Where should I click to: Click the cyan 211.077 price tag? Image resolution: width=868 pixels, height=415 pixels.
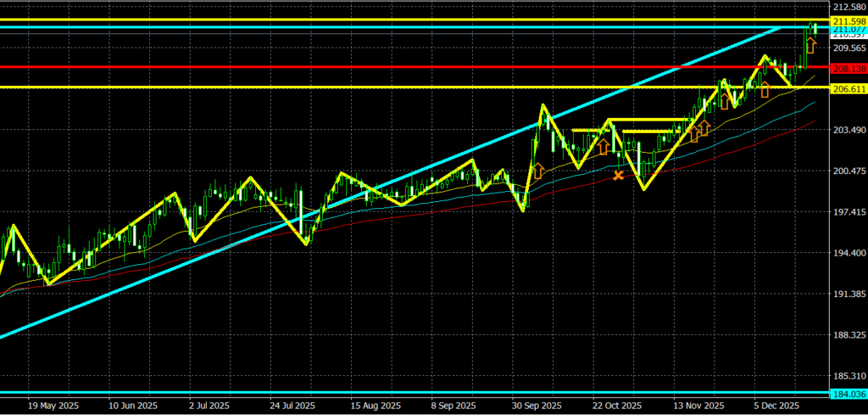849,30
